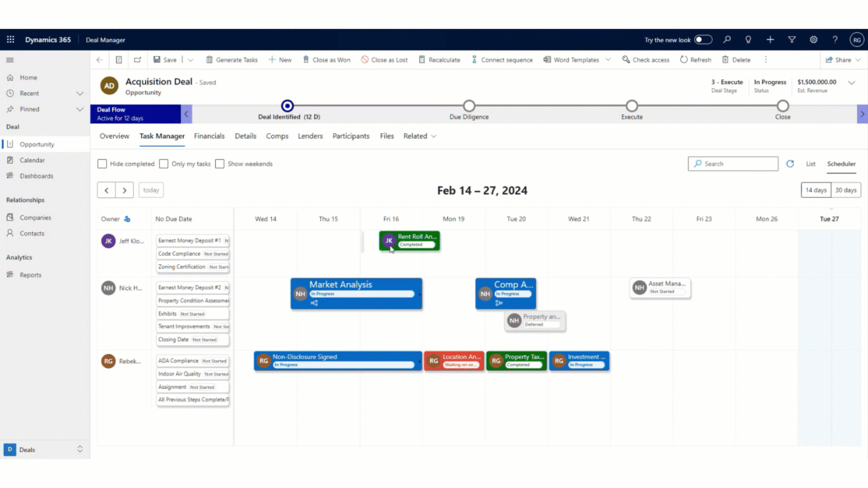Click the Generate Tasks icon
868x488 pixels.
coord(208,59)
